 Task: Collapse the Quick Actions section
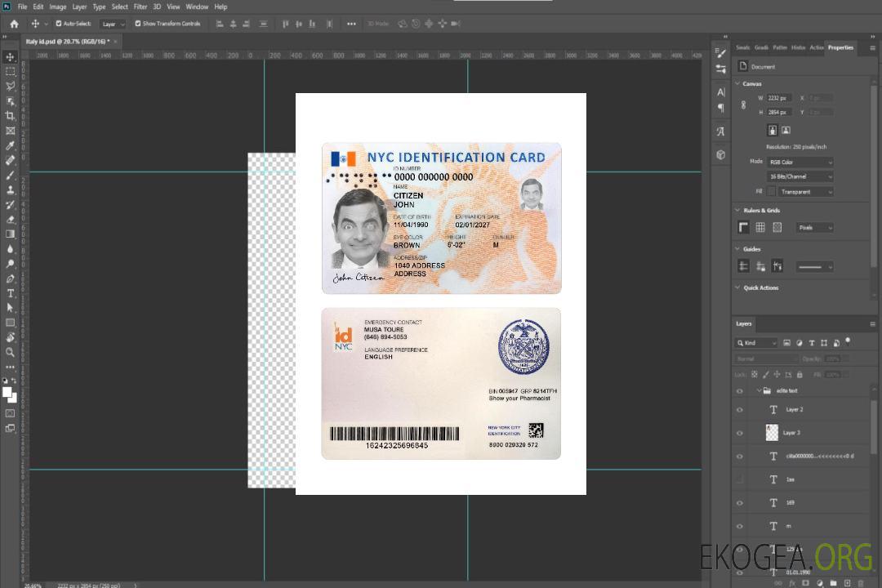(x=737, y=287)
